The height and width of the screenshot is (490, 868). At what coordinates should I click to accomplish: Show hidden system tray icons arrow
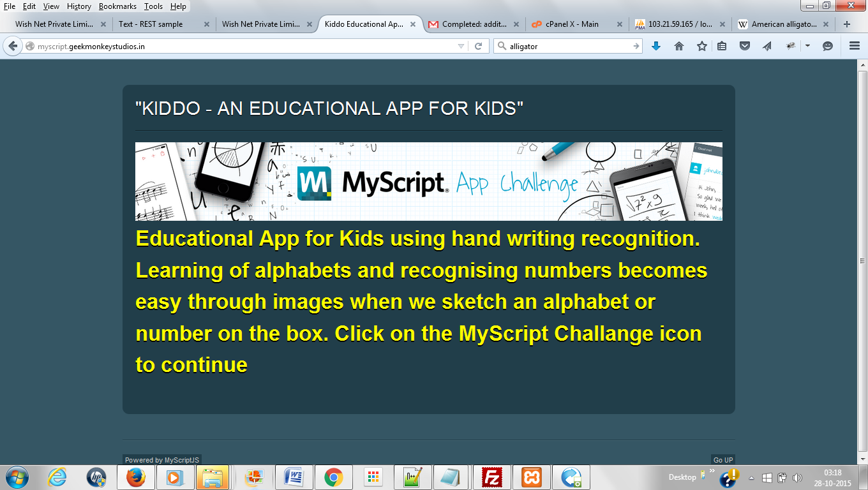[751, 478]
